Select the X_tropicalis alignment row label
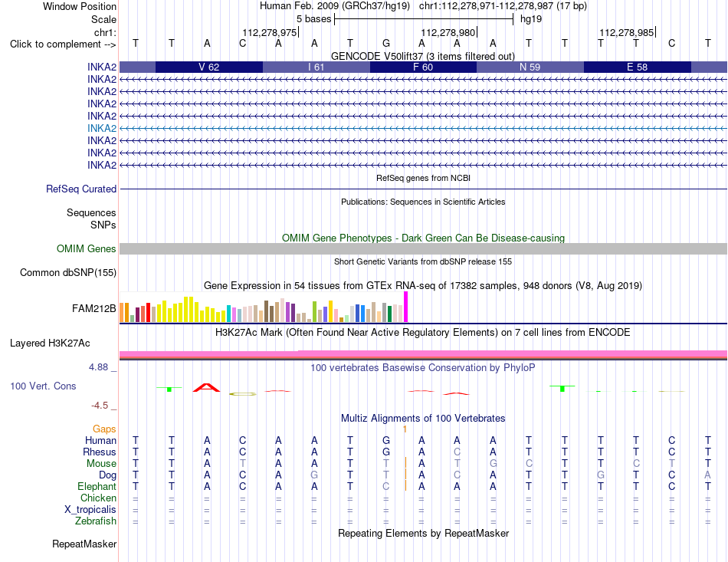Image resolution: width=728 pixels, height=562 pixels. coord(90,510)
